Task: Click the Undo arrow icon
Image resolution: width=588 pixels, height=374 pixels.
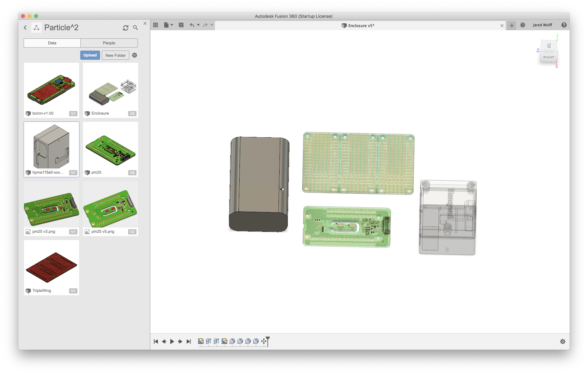Action: (192, 25)
